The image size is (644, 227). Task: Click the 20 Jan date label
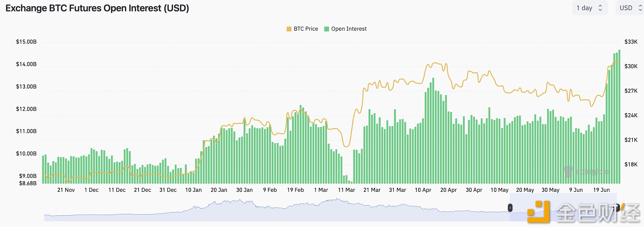point(219,190)
